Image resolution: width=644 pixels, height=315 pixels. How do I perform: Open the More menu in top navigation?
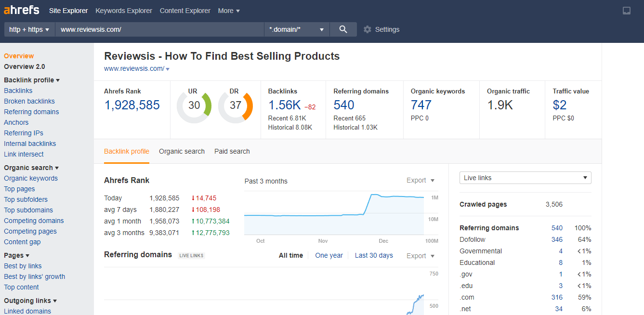click(229, 11)
